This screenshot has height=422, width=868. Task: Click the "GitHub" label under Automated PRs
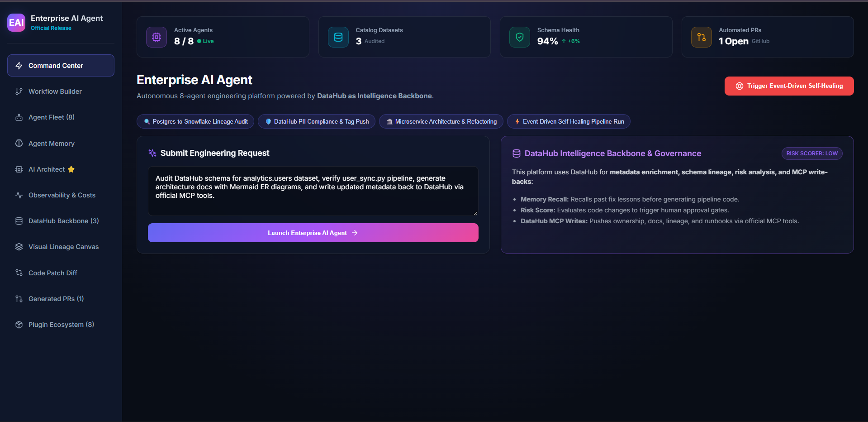[760, 41]
